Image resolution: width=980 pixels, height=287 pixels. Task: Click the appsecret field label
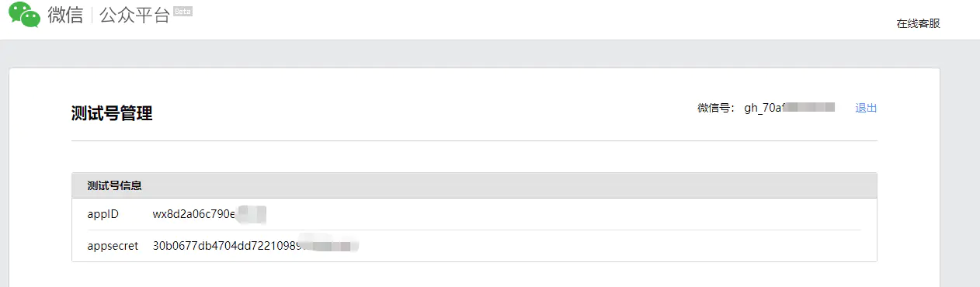tap(113, 246)
